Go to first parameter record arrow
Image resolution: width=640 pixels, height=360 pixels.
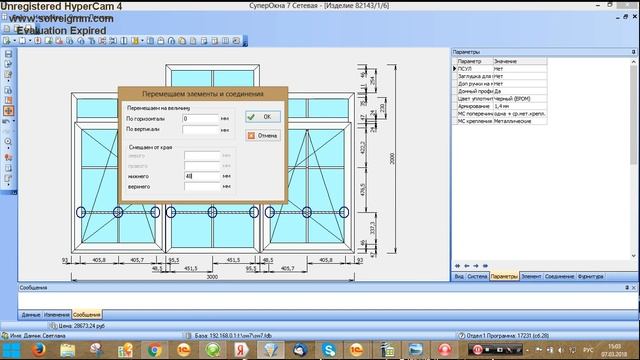click(458, 266)
